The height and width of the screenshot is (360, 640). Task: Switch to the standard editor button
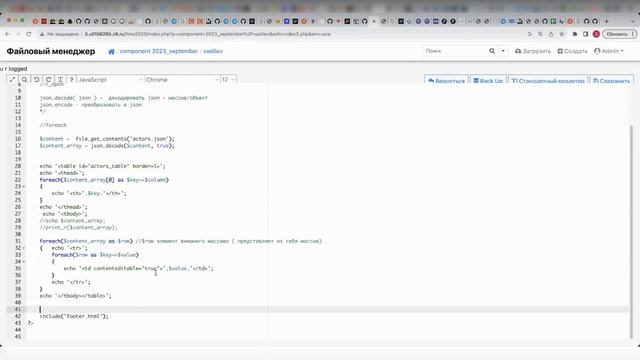coord(548,81)
